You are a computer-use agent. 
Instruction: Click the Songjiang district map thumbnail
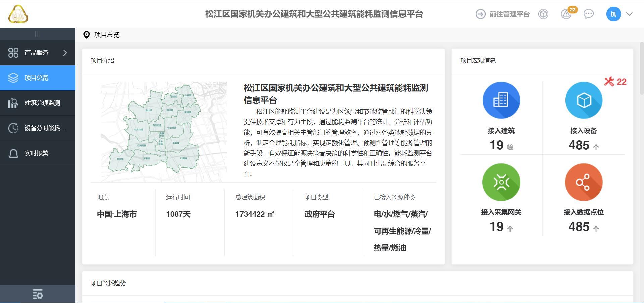point(164,132)
